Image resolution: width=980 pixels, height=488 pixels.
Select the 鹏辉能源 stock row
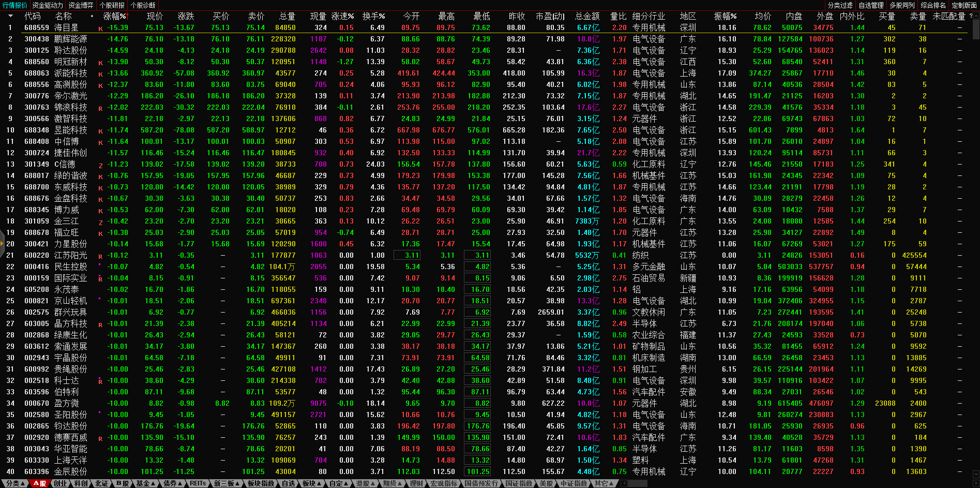tap(71, 39)
